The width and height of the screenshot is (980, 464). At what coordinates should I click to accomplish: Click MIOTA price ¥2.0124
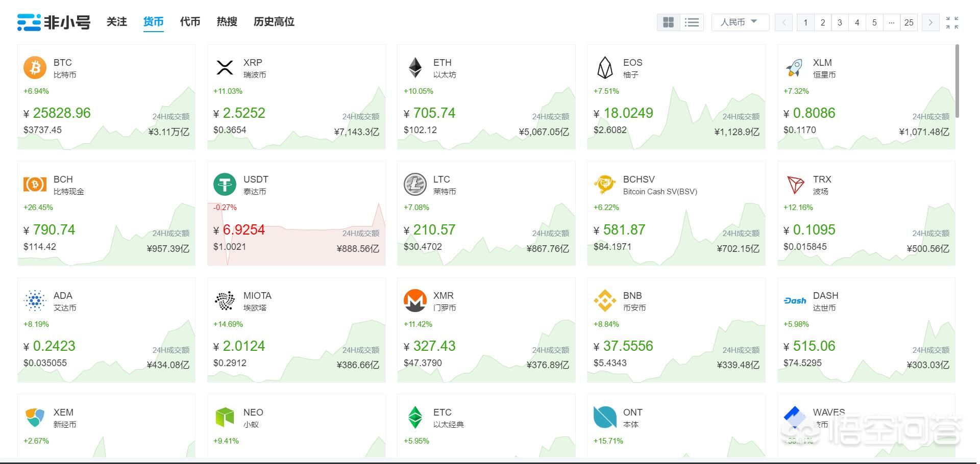pos(239,346)
